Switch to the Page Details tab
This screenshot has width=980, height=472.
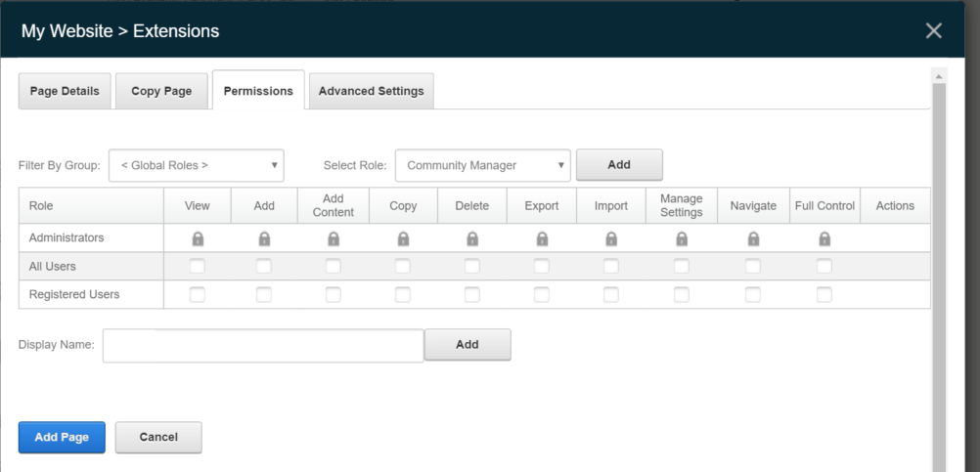[x=65, y=91]
